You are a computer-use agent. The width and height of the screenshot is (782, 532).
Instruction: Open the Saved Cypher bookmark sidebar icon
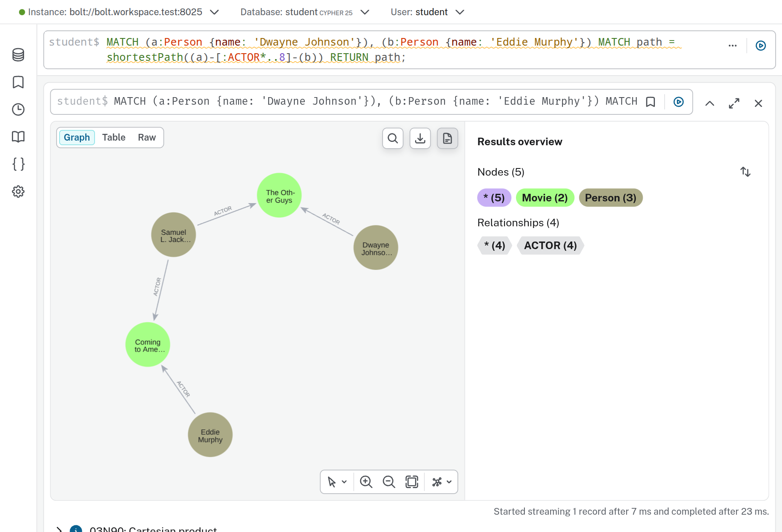click(x=18, y=82)
